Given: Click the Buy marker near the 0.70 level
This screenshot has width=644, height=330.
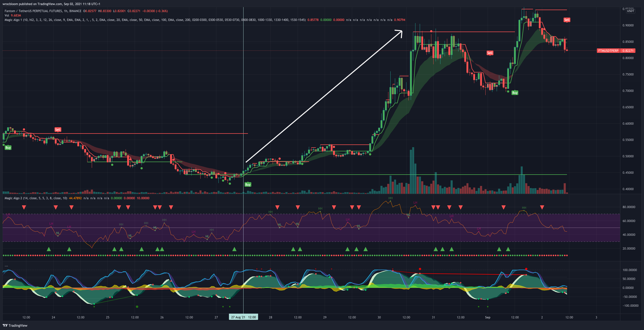Looking at the screenshot, I should click(515, 93).
